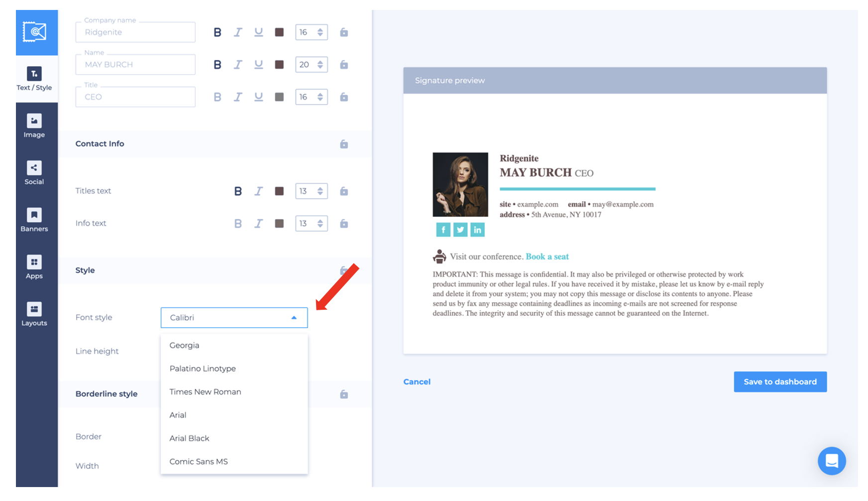Toggle italic formatting for the Title field
Viewport: 868px width, 501px height.
[x=238, y=97]
